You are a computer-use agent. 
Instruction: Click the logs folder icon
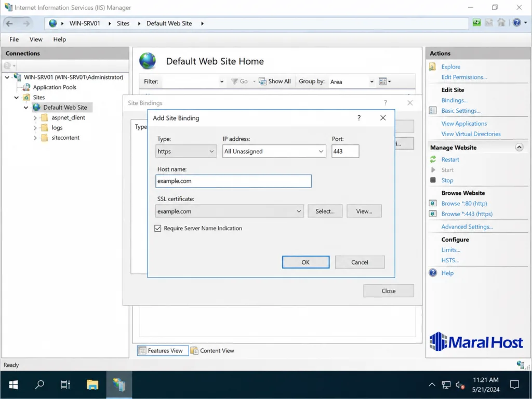[x=44, y=128]
